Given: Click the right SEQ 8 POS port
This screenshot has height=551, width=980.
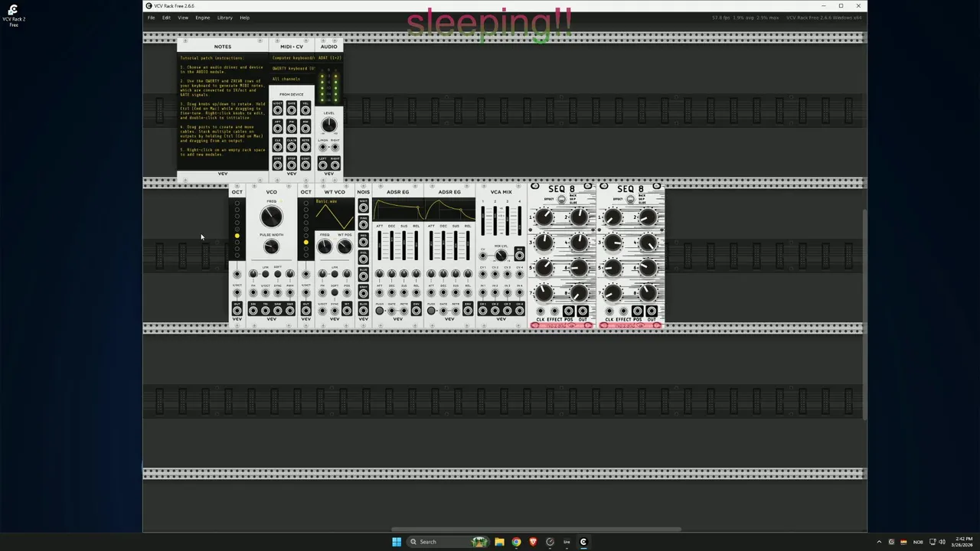Looking at the screenshot, I should pos(637,311).
